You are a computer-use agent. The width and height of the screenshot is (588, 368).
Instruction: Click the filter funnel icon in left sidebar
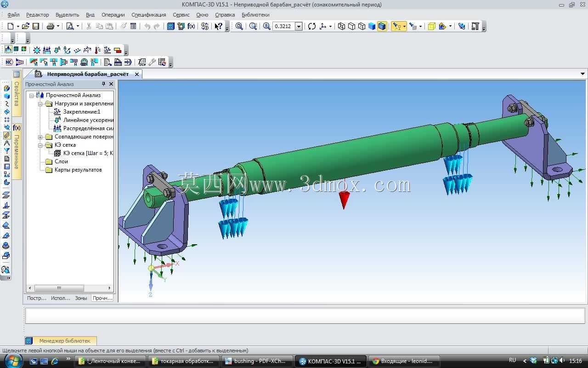6,150
